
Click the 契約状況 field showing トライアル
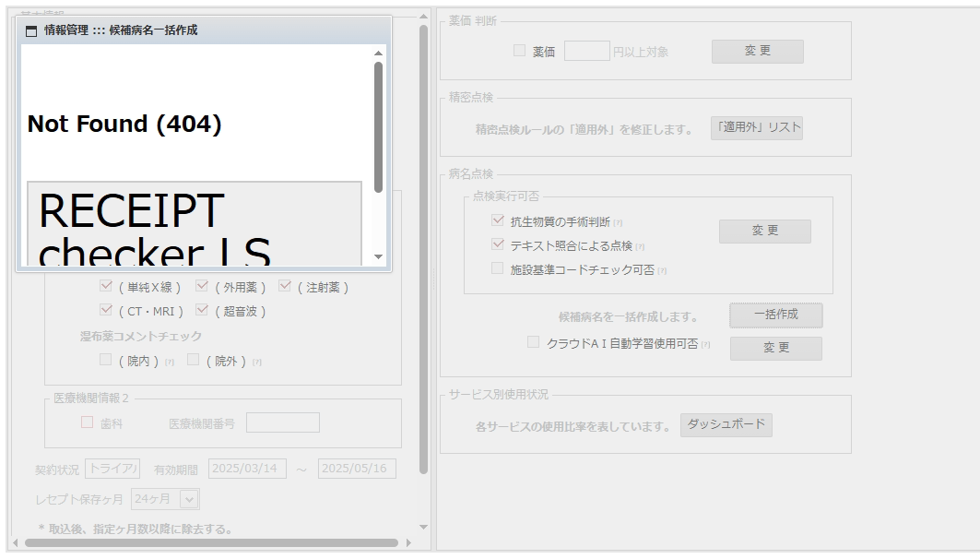pos(112,469)
